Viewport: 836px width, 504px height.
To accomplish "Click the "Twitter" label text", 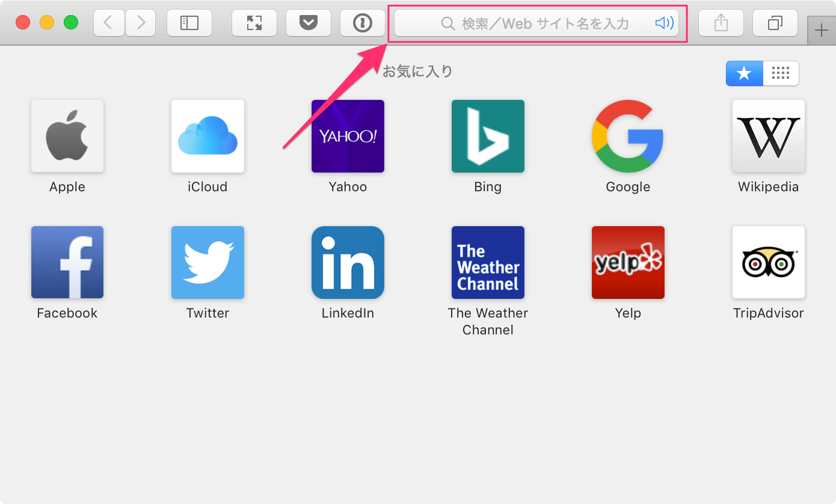I will pyautogui.click(x=207, y=313).
